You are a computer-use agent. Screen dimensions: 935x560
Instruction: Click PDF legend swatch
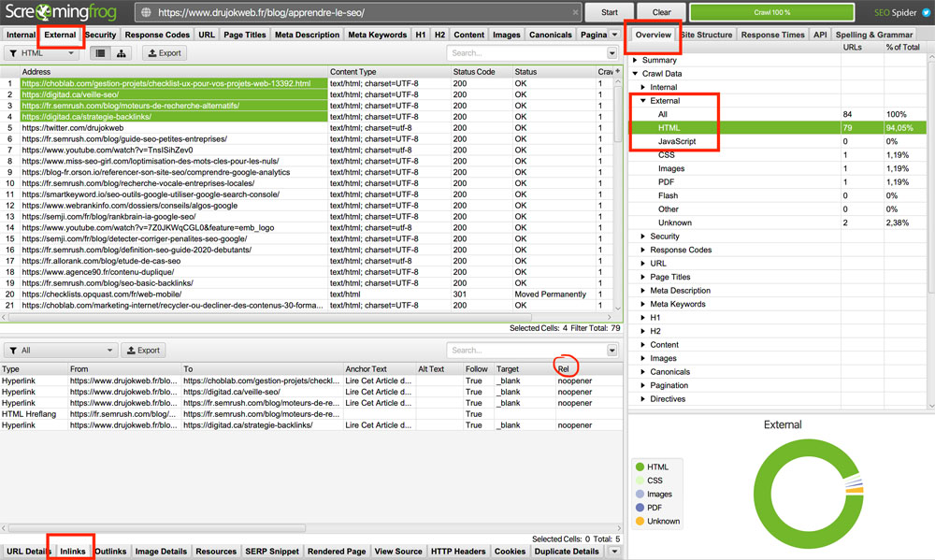click(640, 508)
